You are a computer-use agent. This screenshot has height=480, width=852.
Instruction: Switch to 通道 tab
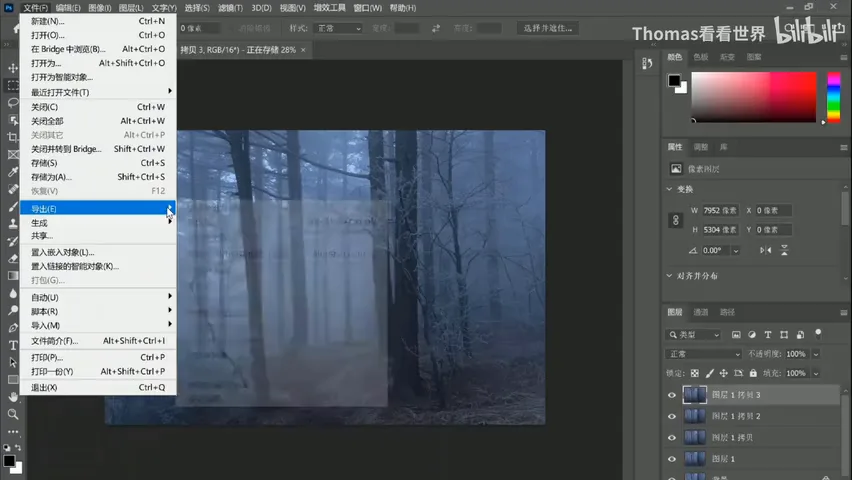tap(700, 312)
